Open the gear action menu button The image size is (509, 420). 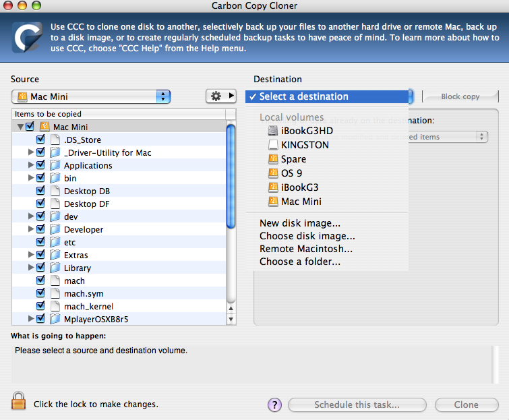(x=221, y=96)
